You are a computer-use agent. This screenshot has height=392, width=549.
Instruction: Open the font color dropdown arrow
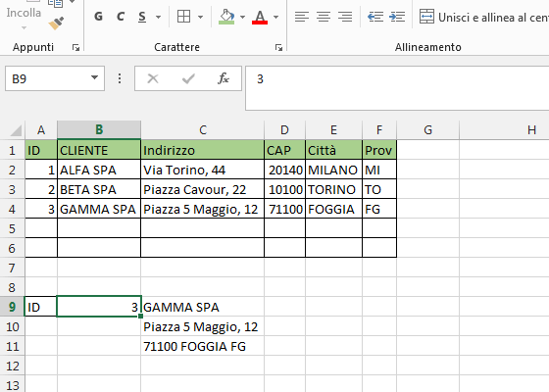coord(275,17)
